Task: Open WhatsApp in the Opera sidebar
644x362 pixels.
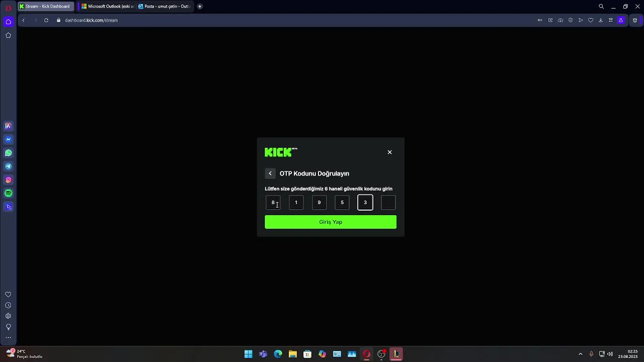Action: [x=8, y=153]
